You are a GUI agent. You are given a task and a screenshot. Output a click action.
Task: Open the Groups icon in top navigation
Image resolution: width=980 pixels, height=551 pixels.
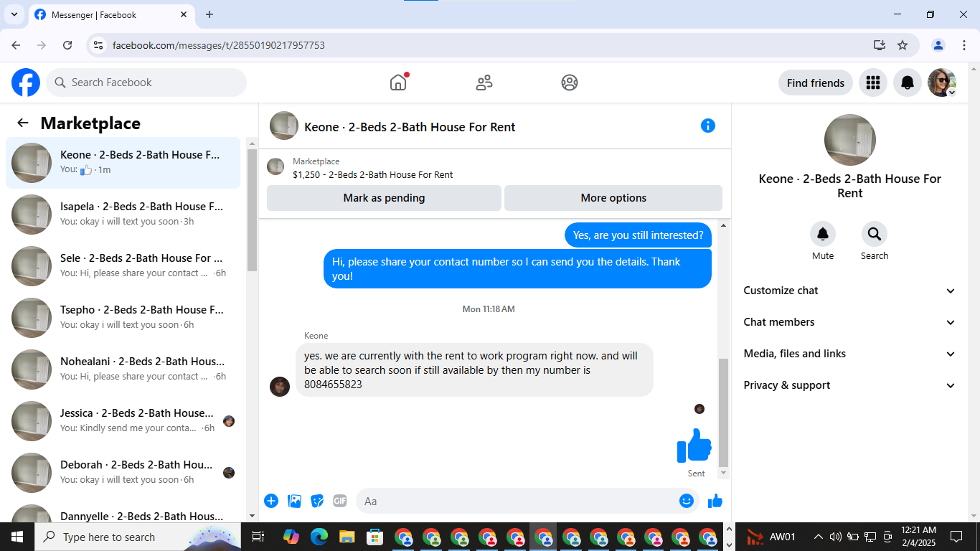click(570, 83)
